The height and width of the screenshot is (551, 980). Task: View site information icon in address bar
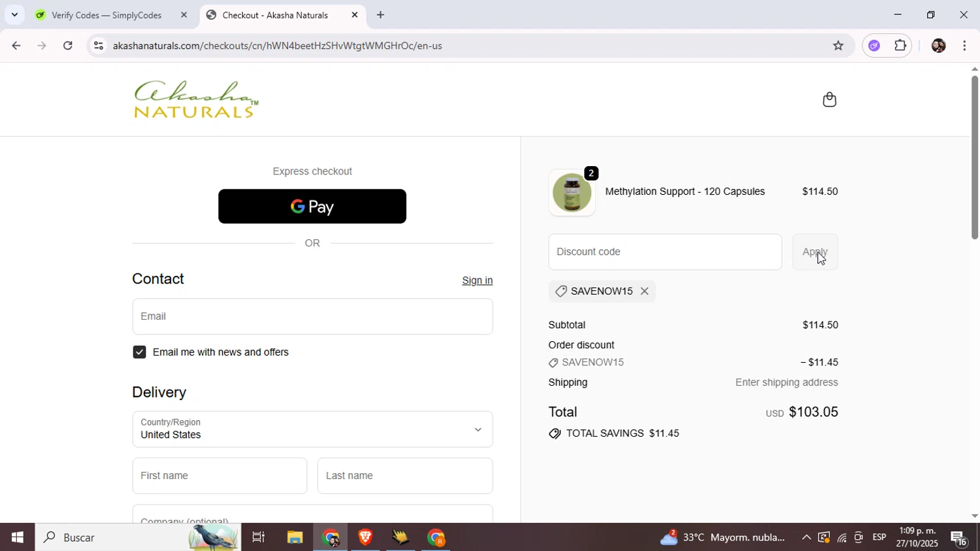99,46
